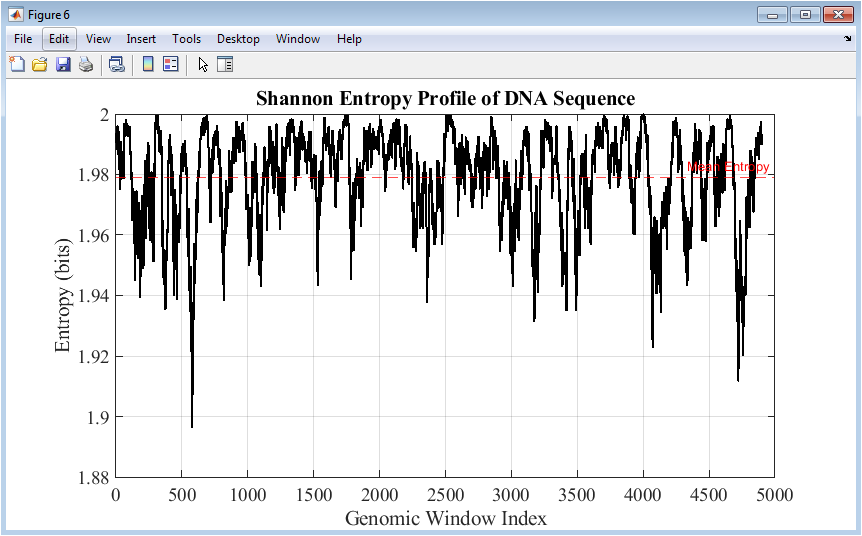Expand the Tools menu
The height and width of the screenshot is (536, 862).
(x=186, y=39)
